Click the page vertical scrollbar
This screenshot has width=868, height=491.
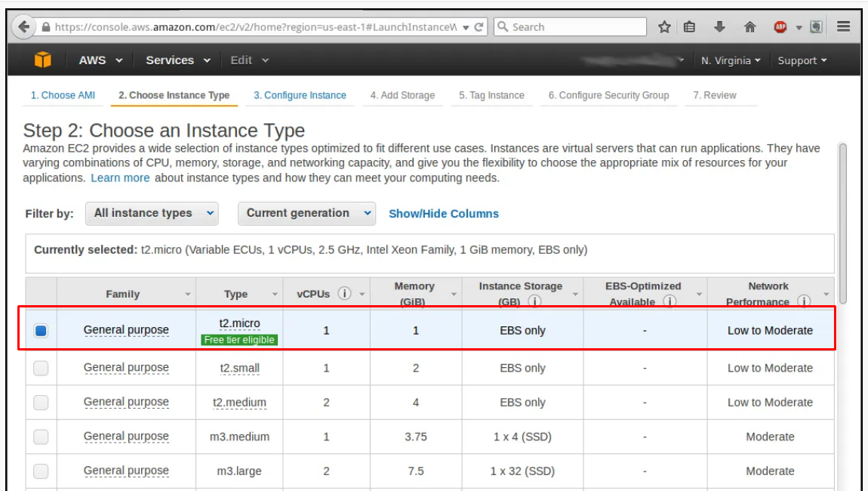842,224
